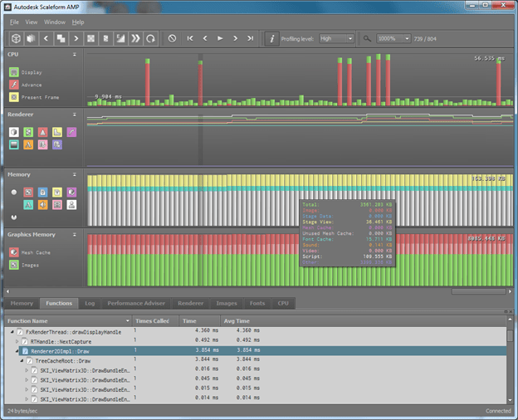Click the timeline horizontal scrollbar thumb

tap(479, 291)
